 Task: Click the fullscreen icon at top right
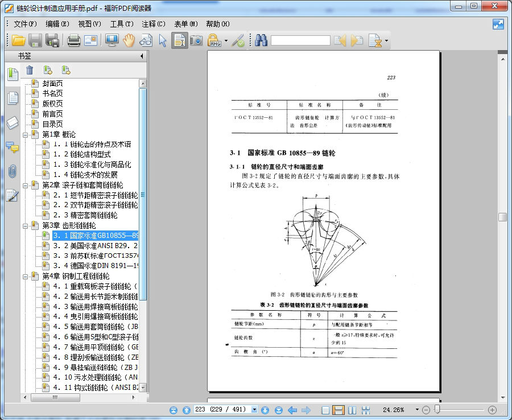[498, 24]
